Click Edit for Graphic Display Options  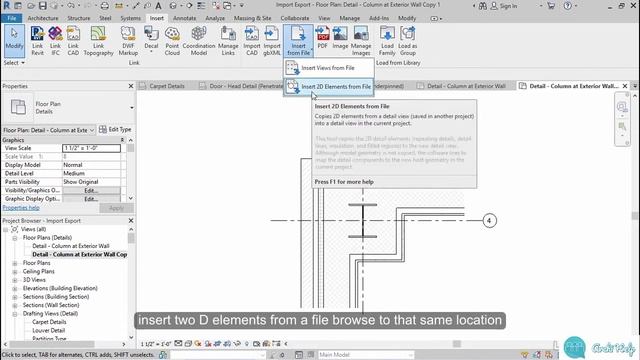91,199
